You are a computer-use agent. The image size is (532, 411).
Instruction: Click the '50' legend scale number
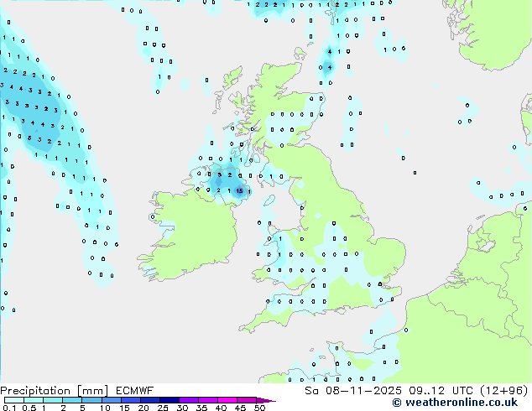(x=259, y=408)
